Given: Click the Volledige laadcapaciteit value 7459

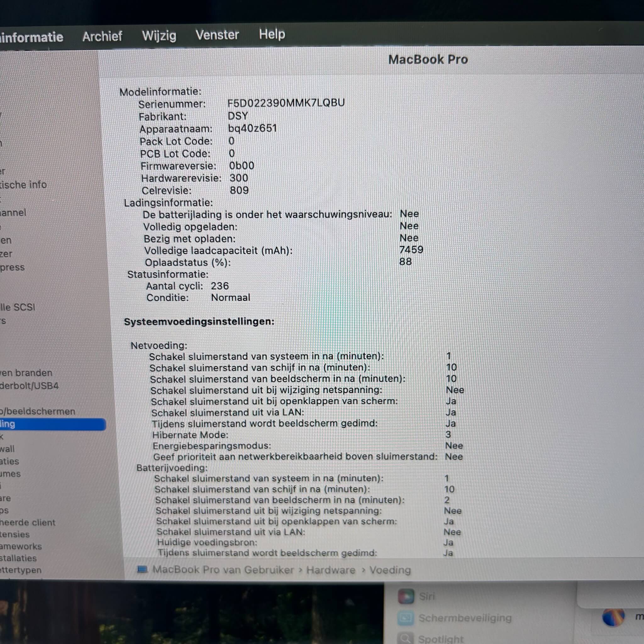Looking at the screenshot, I should tap(411, 250).
